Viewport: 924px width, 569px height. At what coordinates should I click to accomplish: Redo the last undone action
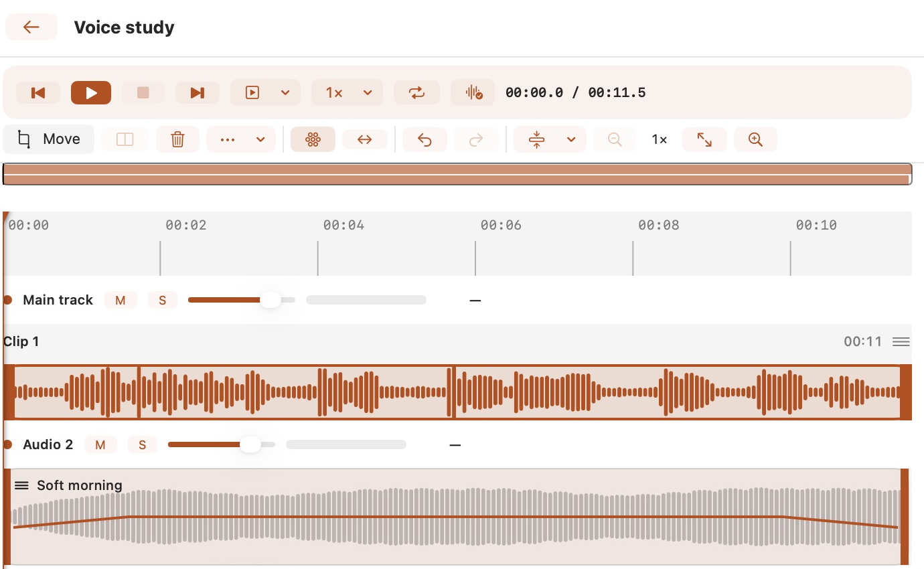pos(476,139)
